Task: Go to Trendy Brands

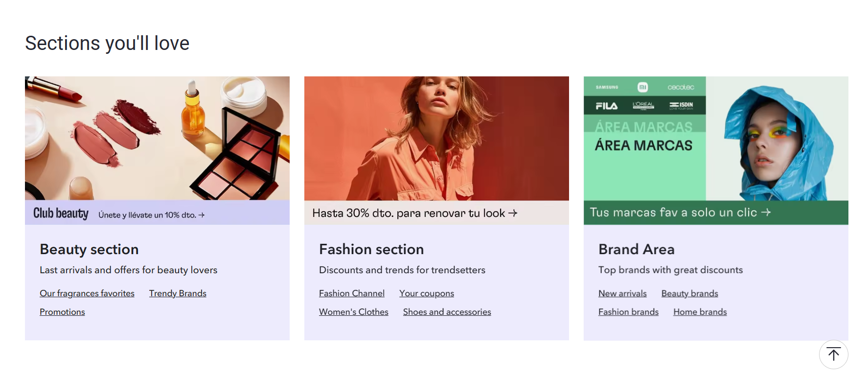Action: tap(178, 293)
